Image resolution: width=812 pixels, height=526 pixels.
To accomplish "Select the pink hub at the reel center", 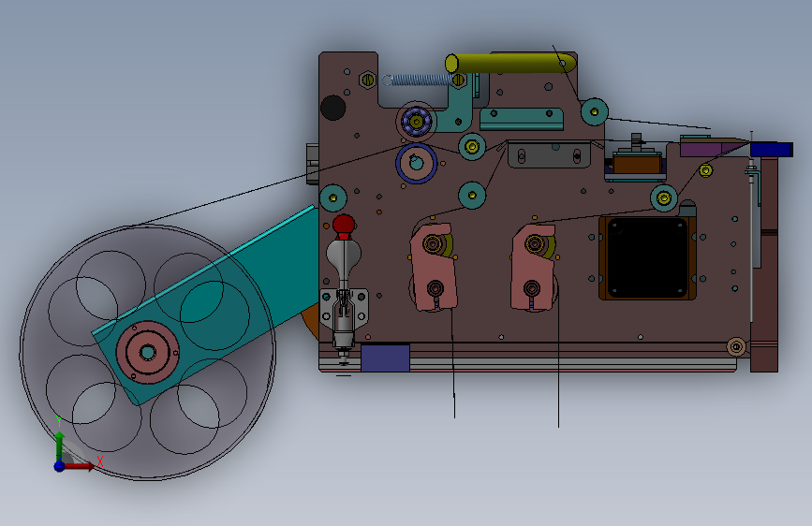I will (148, 353).
